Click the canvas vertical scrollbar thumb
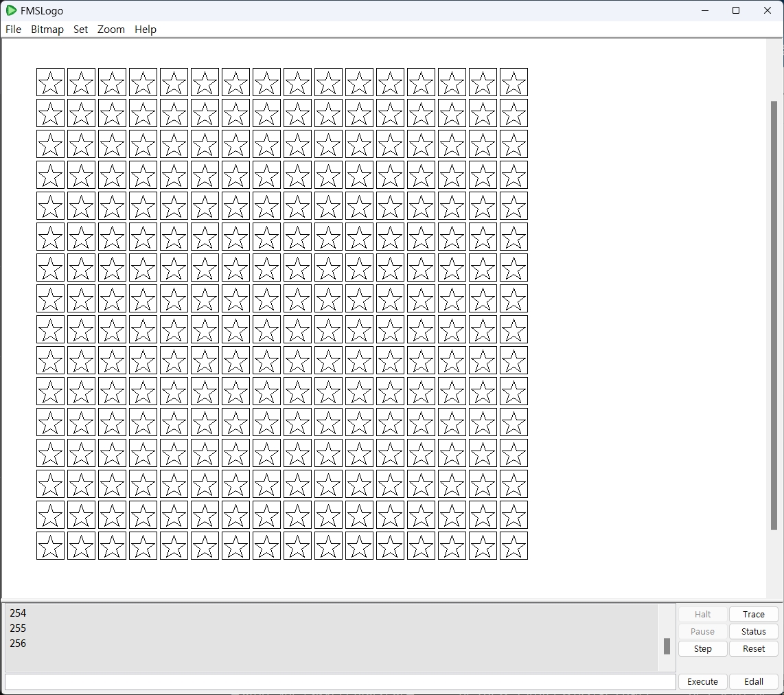Viewport: 784px width, 695px height. [774, 315]
